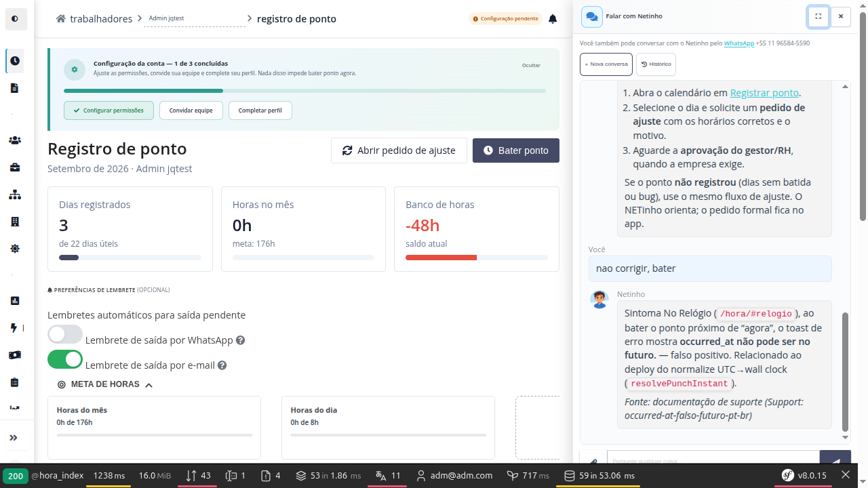Open the chat Histórico
Screen dimensions: 868x488
click(x=656, y=64)
